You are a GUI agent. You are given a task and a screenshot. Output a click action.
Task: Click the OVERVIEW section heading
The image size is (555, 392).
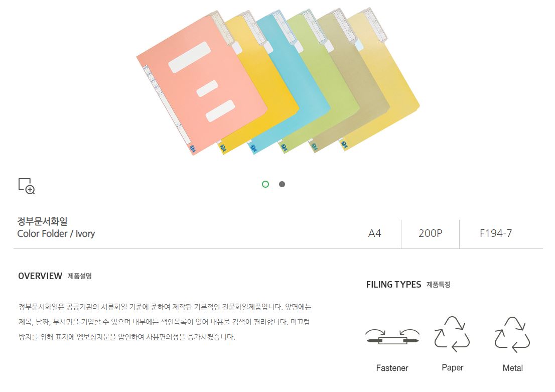40,276
